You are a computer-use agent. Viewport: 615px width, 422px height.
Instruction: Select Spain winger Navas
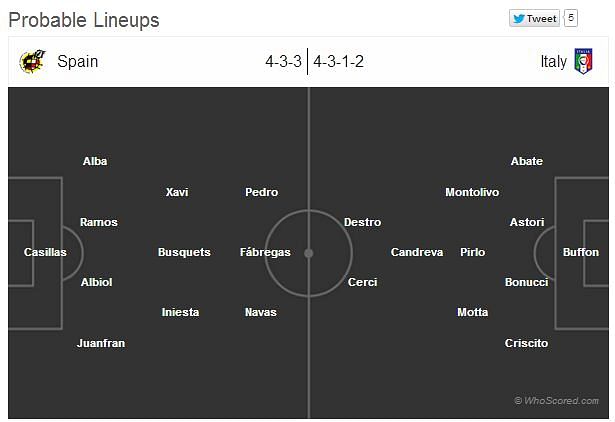click(261, 312)
